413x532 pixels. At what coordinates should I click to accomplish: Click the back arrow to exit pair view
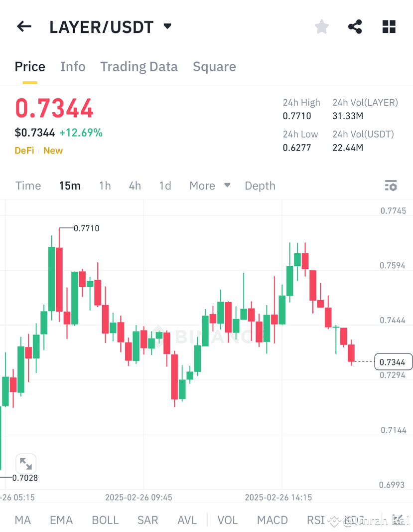coord(24,26)
